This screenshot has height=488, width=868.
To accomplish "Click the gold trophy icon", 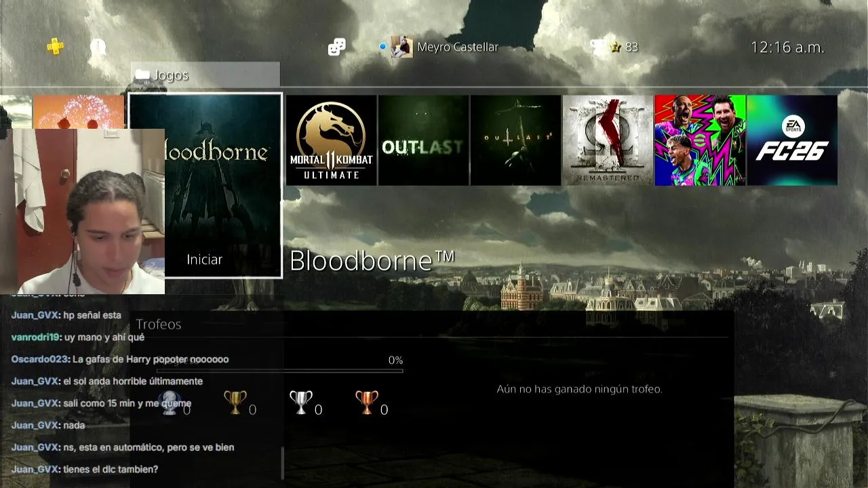I will [235, 403].
